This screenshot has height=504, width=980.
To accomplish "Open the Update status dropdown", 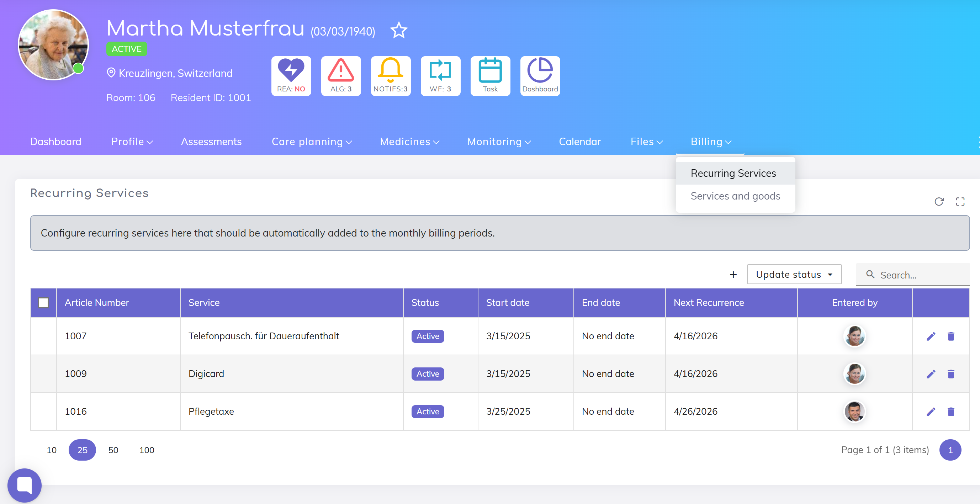I will tap(794, 274).
